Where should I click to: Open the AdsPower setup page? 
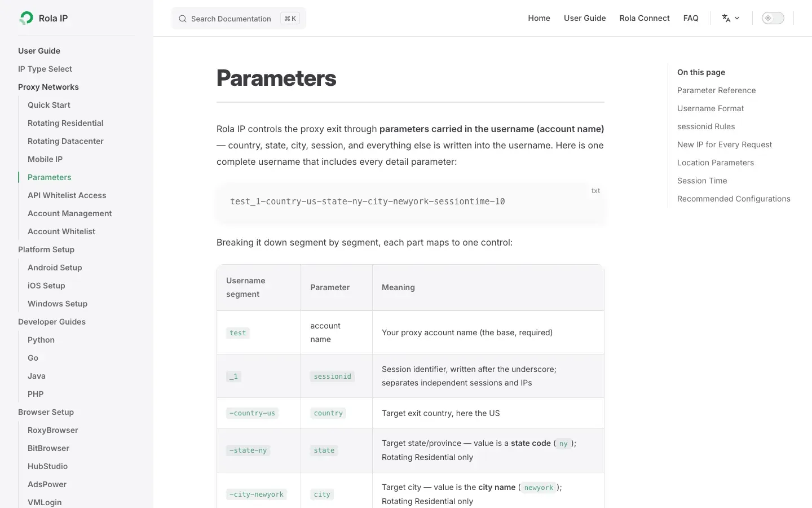tap(47, 484)
